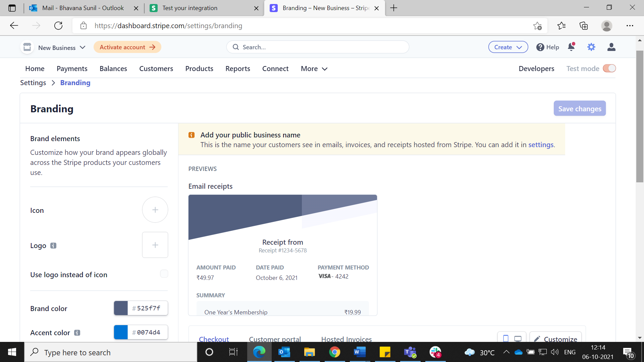Click the New Business store icon

pos(27,47)
